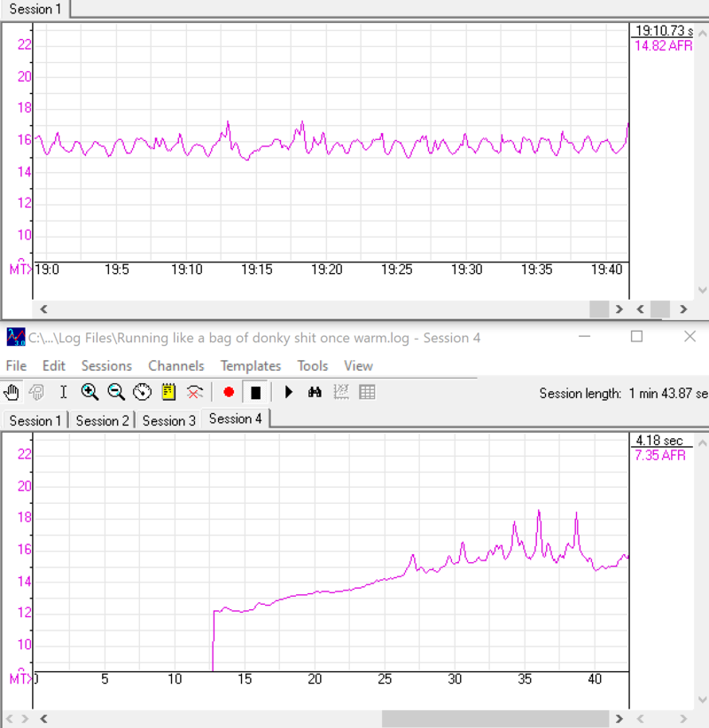Switch to the Session 3 tab
Screen dimensions: 709x728
pos(168,420)
